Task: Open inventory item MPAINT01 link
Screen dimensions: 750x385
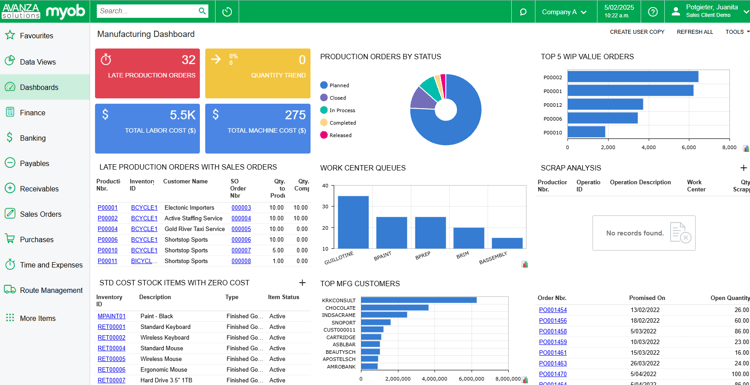Action: pos(111,316)
